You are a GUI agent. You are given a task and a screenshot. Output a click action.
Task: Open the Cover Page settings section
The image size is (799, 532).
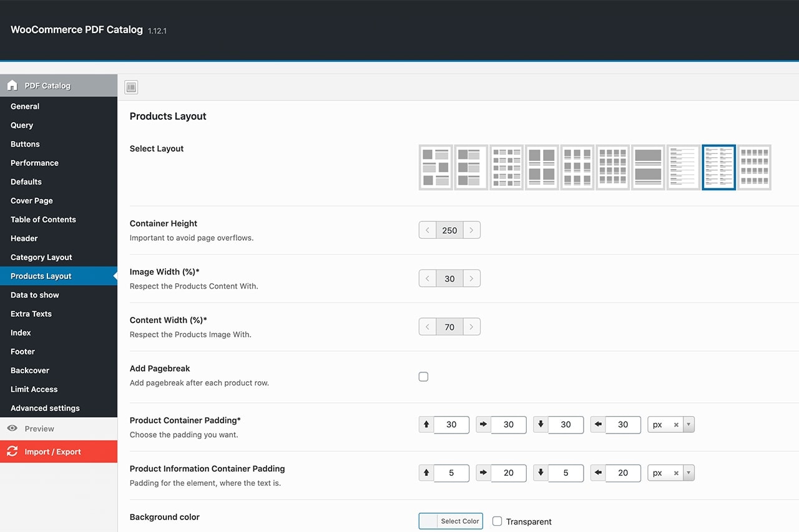[x=31, y=200]
